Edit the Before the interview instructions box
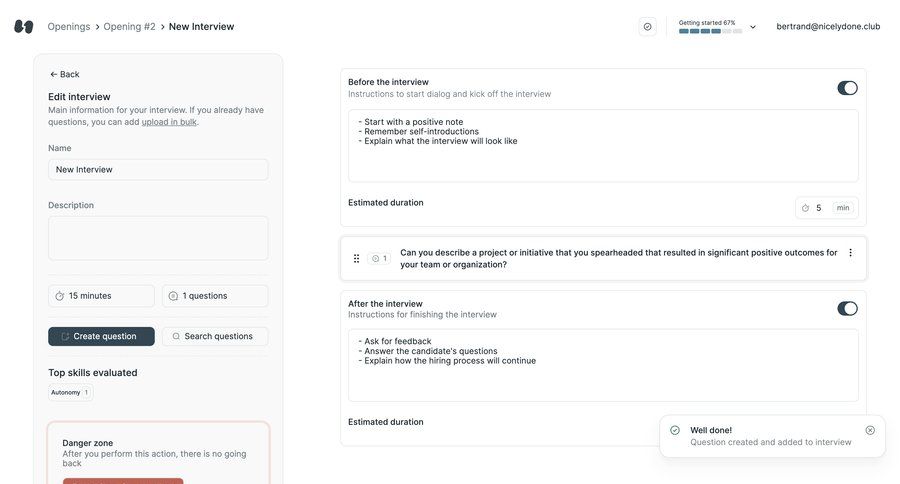Screen dimensions: 900x484 [603, 146]
